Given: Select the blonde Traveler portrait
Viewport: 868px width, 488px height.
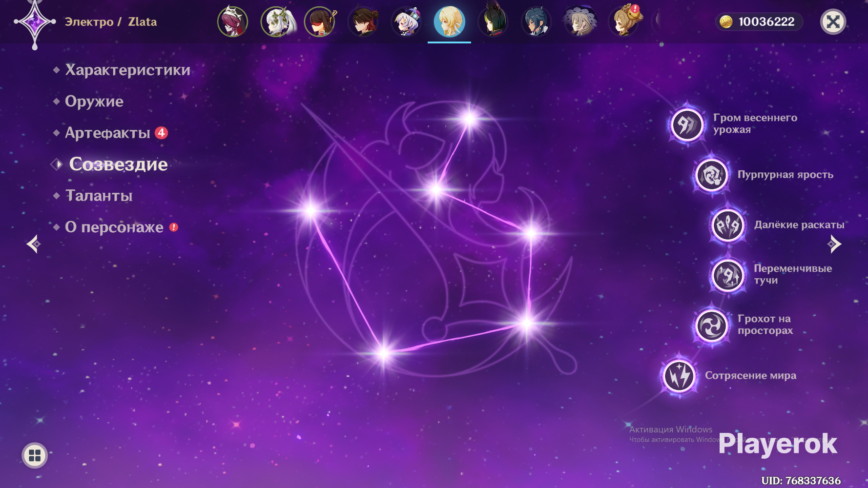Looking at the screenshot, I should pyautogui.click(x=449, y=21).
